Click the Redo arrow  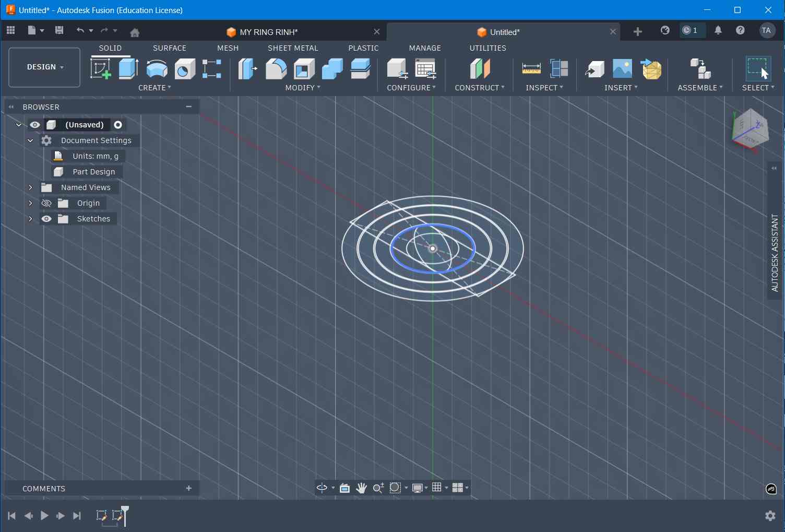(x=104, y=30)
